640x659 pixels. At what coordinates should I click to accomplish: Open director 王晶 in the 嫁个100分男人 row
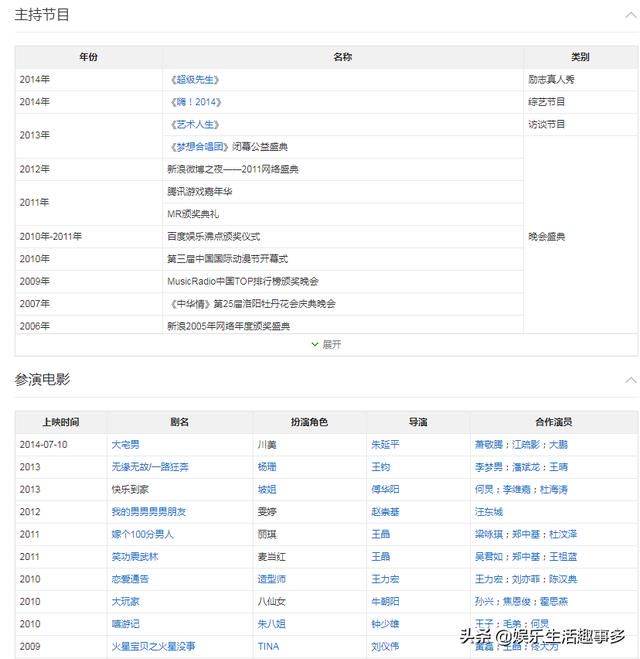click(x=380, y=534)
